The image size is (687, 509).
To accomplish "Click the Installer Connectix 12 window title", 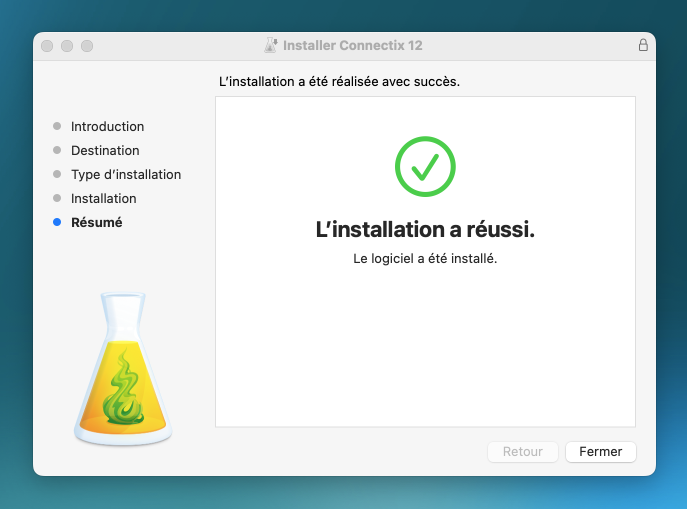I will pyautogui.click(x=353, y=46).
